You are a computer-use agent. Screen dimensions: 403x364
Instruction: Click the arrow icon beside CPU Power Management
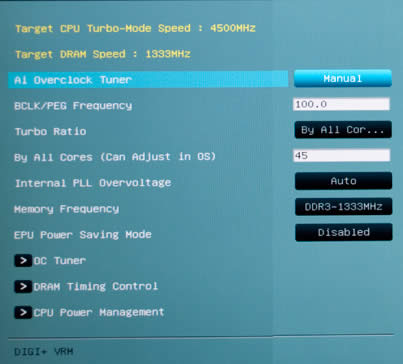pos(23,312)
